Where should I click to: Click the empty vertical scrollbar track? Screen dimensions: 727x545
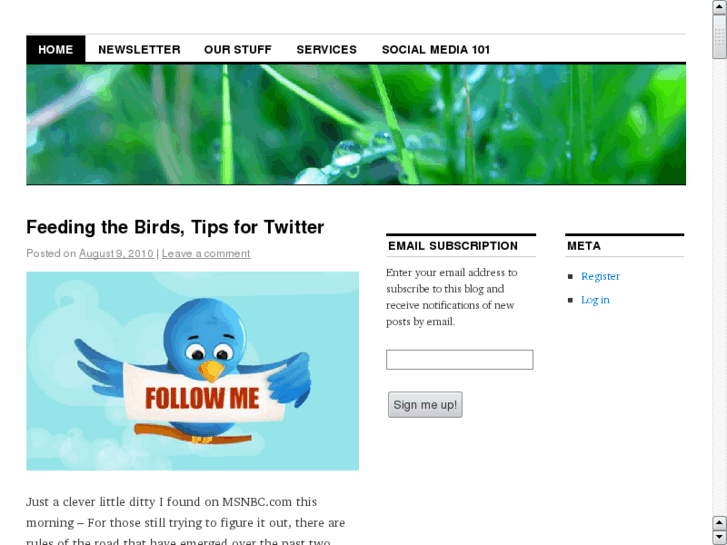coord(720,288)
